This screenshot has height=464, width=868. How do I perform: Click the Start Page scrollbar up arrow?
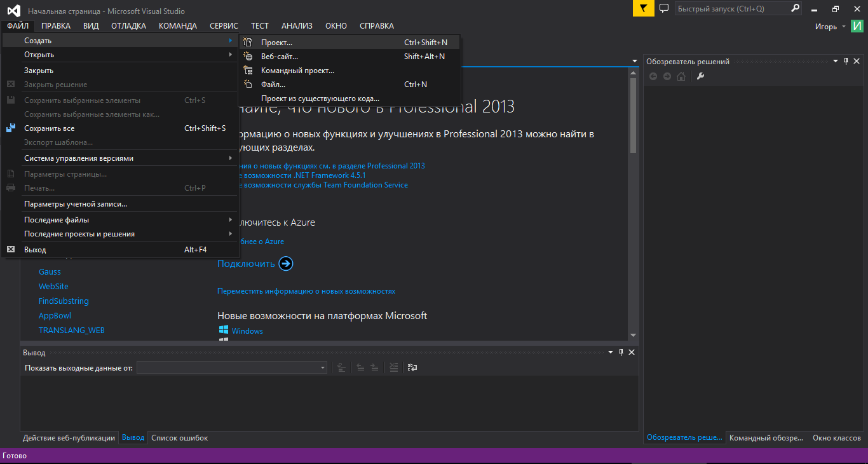click(x=633, y=72)
